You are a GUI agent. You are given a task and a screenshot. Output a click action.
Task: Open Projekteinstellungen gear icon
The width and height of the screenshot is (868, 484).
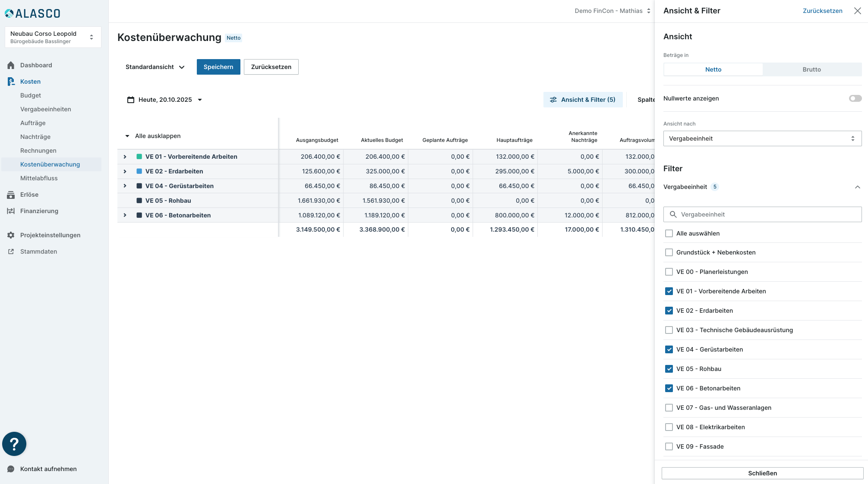tap(11, 235)
